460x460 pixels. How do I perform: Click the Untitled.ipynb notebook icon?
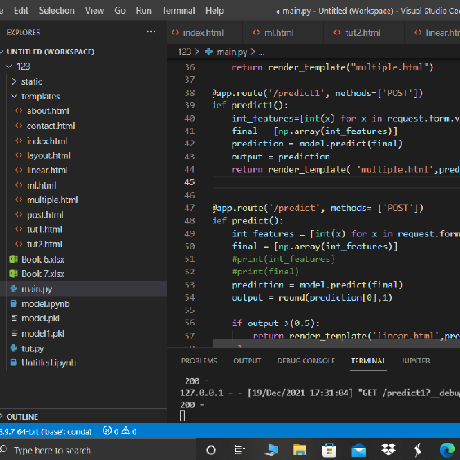pyautogui.click(x=13, y=362)
